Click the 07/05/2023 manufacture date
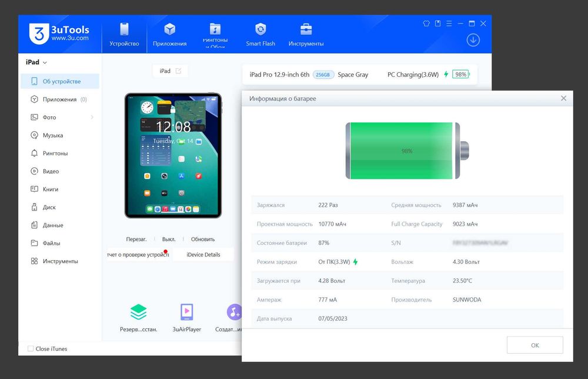This screenshot has height=379, width=588. click(x=333, y=318)
